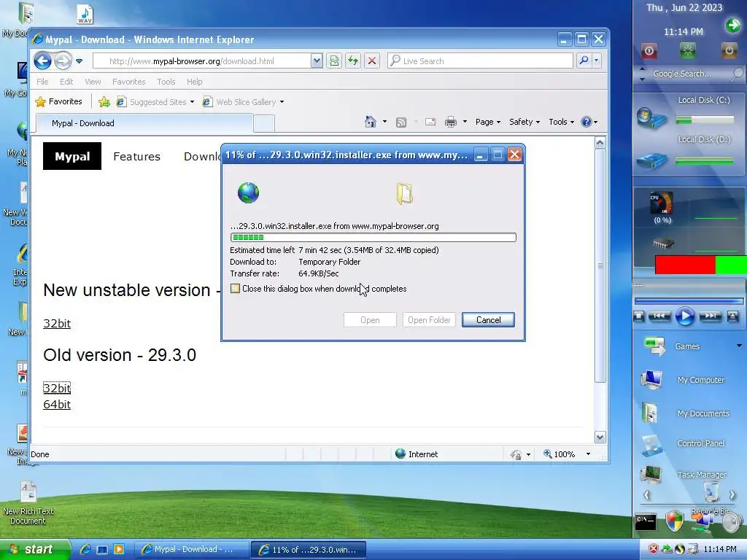Click sidebar next track button
747x560 pixels.
710,316
